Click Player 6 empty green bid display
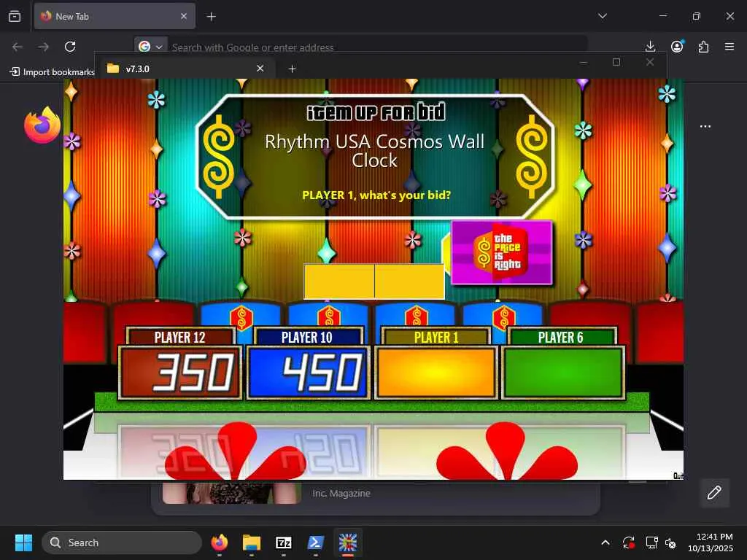 [x=563, y=372]
